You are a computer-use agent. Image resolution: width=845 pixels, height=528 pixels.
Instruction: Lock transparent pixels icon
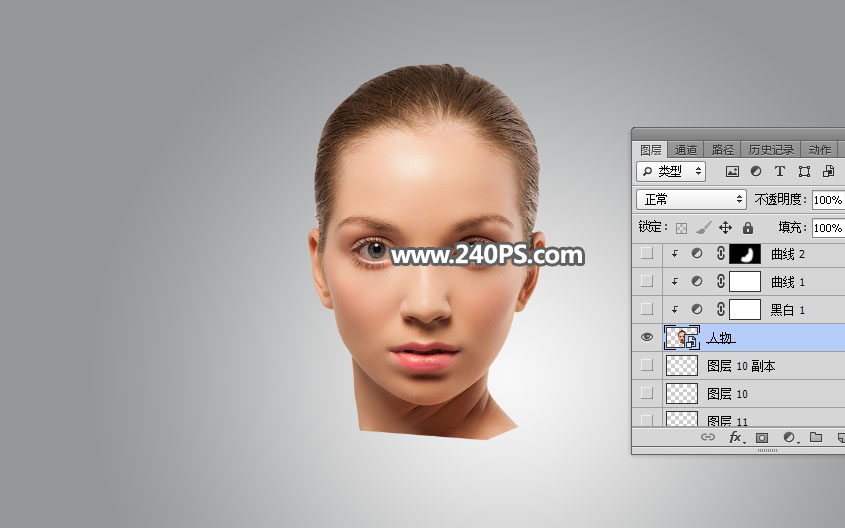coord(682,228)
